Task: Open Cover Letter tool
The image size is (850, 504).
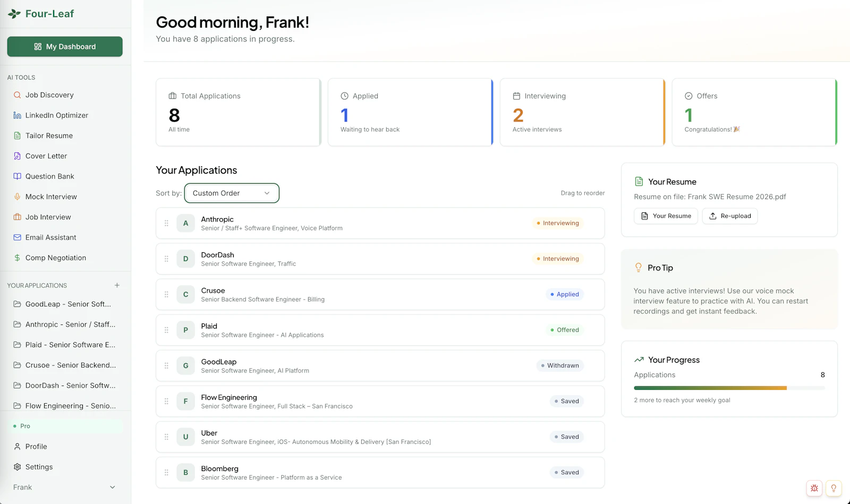Action: 65,156
